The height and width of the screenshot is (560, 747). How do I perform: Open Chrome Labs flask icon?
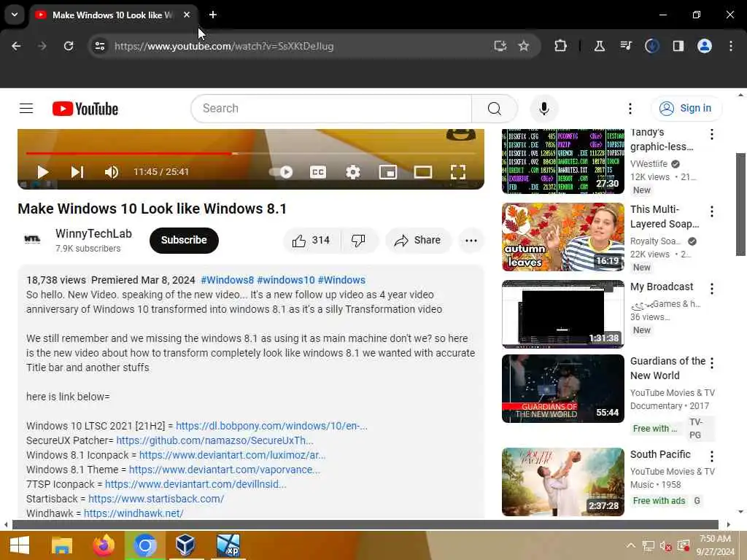point(600,46)
